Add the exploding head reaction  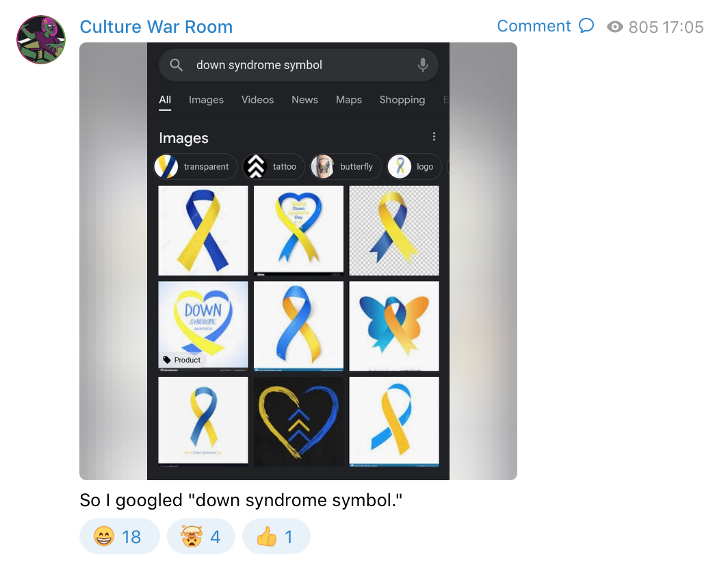[201, 536]
